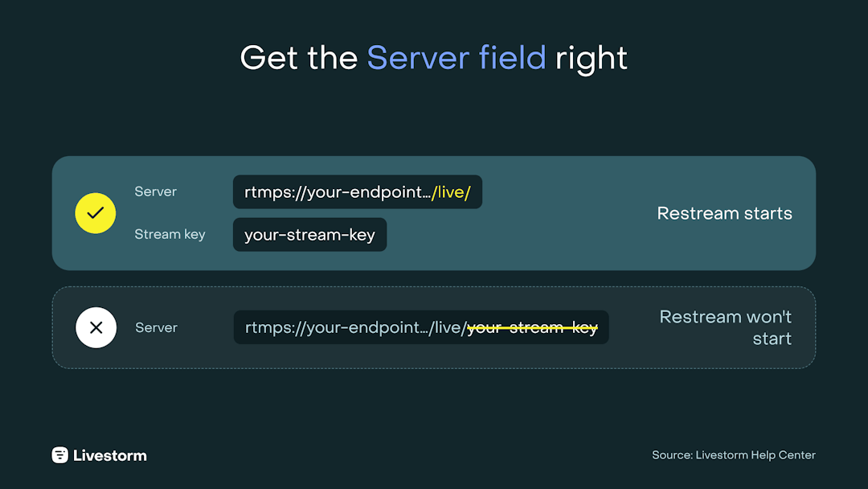Click the 'Server' label beside the X icon
This screenshot has height=489, width=868.
pos(156,328)
